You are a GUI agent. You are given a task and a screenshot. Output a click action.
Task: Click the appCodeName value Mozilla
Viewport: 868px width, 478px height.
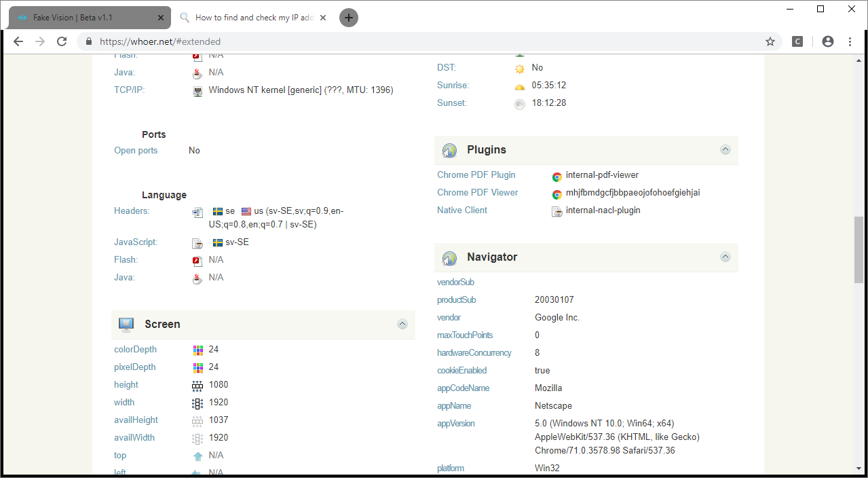point(548,388)
